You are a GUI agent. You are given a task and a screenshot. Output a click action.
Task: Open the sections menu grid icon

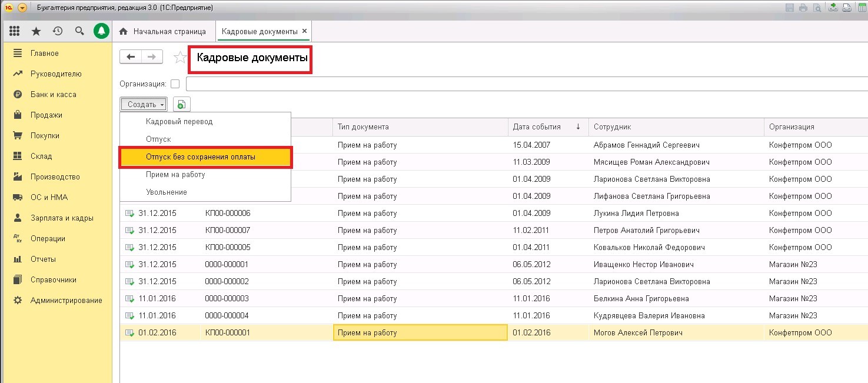(15, 31)
